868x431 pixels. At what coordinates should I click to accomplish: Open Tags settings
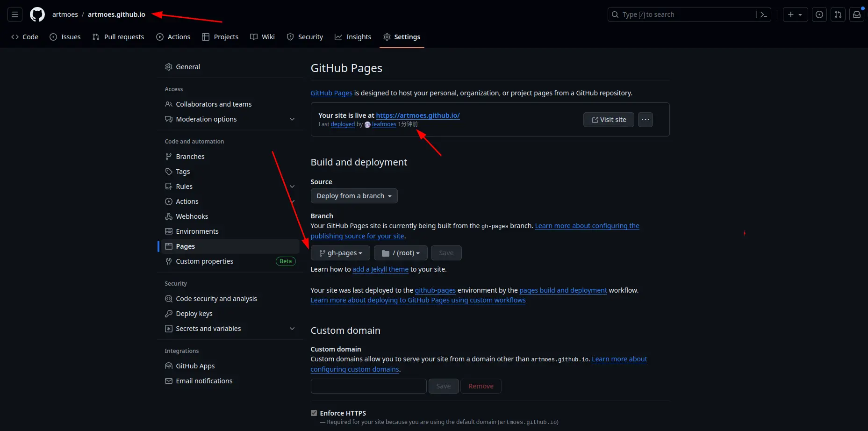click(230, 172)
